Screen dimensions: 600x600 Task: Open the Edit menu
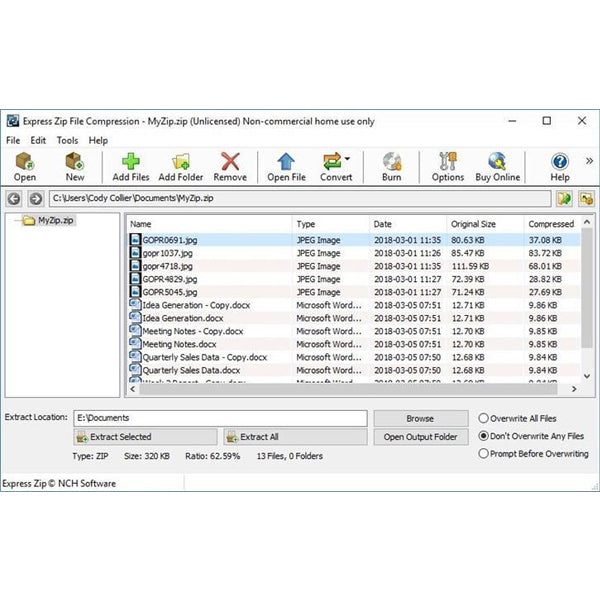click(38, 141)
